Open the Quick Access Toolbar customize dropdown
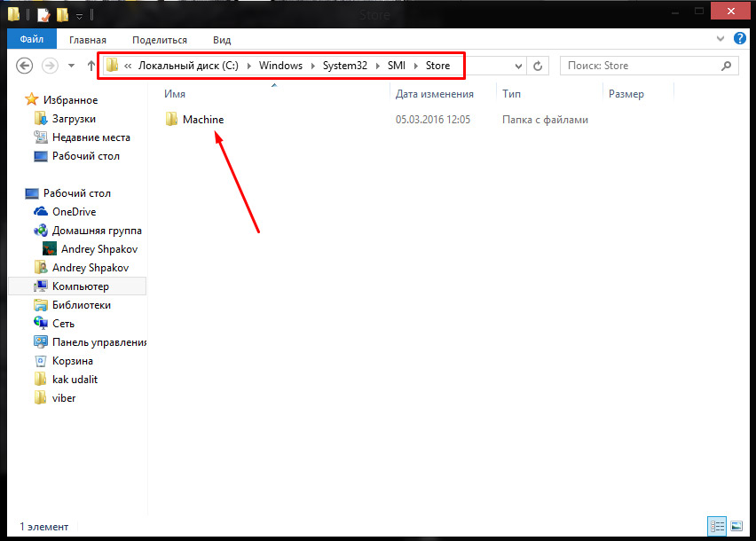756x541 pixels. click(x=79, y=16)
